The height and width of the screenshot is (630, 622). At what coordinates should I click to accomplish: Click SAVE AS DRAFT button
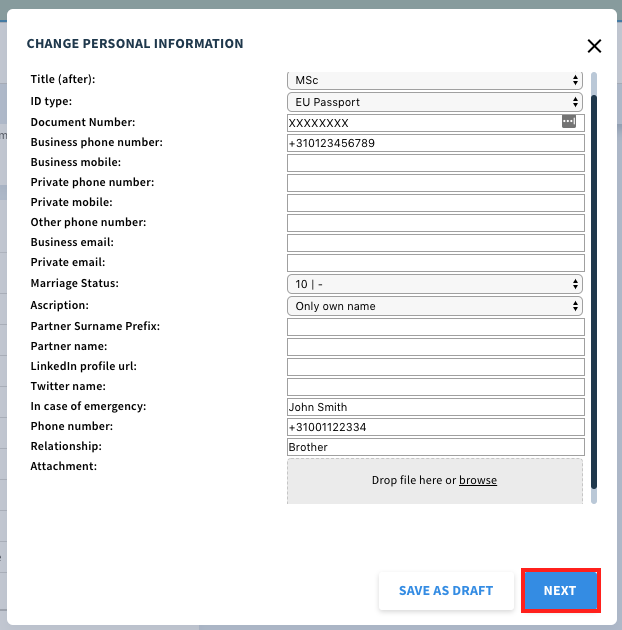(x=446, y=591)
